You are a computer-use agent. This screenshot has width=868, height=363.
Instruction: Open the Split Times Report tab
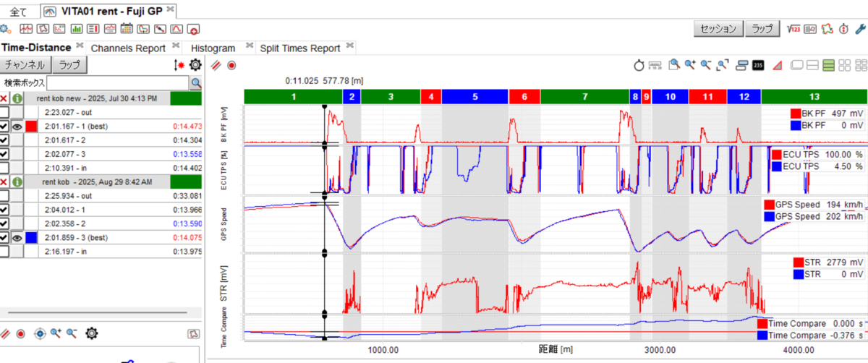coord(300,48)
